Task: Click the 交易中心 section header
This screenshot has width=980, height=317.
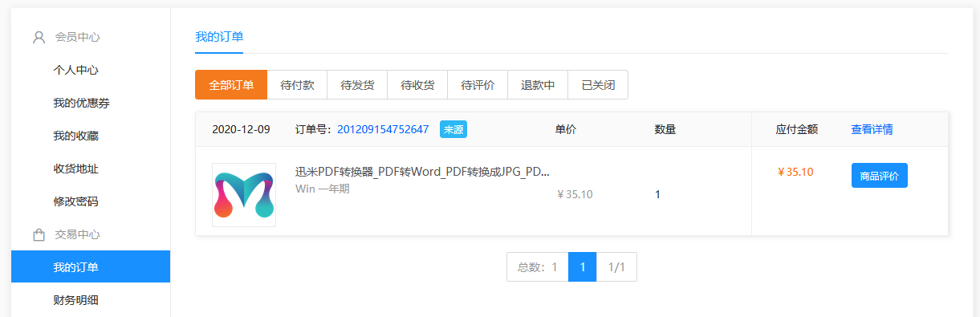Action: click(x=77, y=234)
